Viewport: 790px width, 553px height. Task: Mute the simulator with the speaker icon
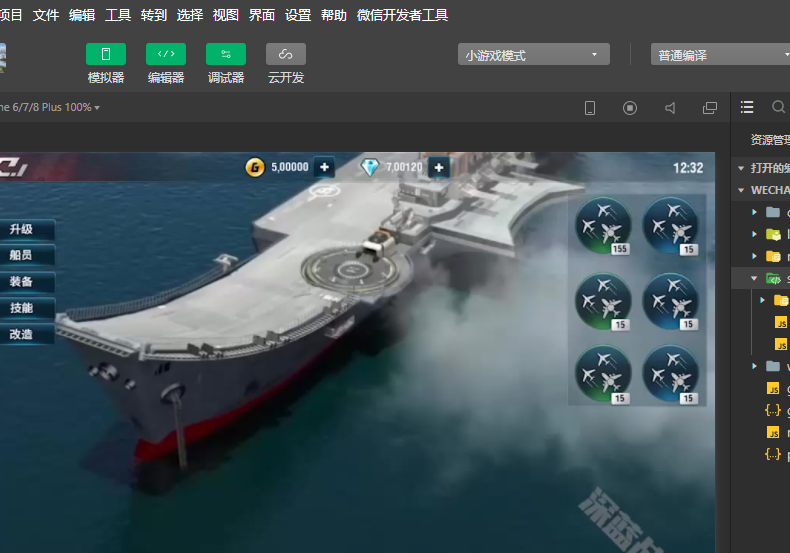(x=670, y=108)
